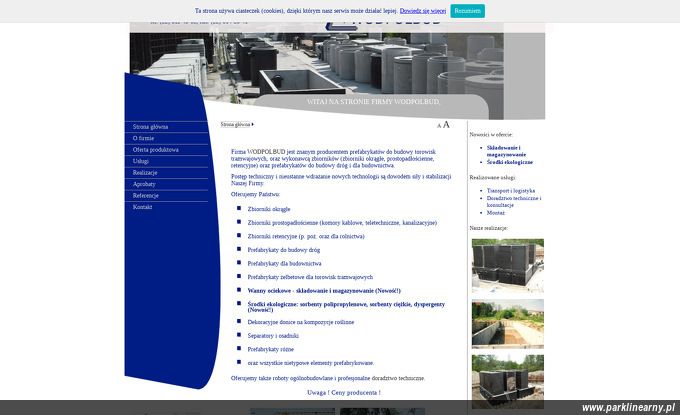Open black tanks realization thumbnail
The image size is (680, 415).
(x=507, y=266)
